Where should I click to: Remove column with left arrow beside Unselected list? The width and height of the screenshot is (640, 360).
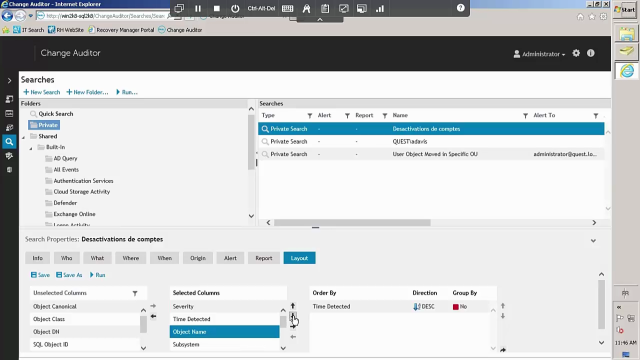[x=153, y=316]
